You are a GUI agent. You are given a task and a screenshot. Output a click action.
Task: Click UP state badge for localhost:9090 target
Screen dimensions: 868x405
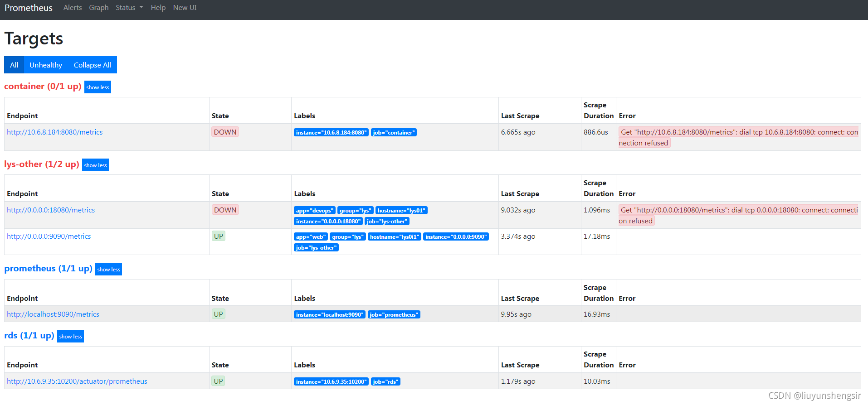[x=218, y=314]
